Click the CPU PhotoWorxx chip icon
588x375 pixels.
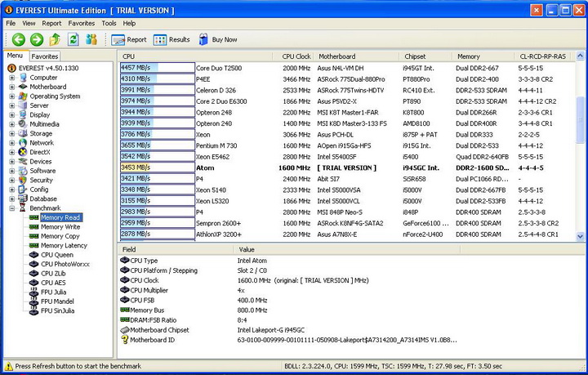[x=33, y=264]
